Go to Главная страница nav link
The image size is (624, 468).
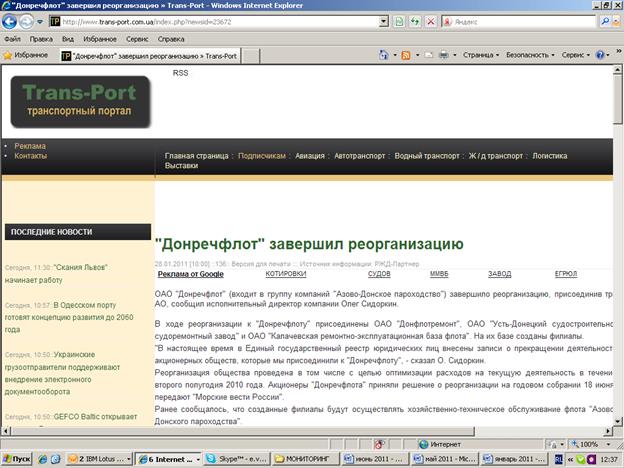pos(197,156)
